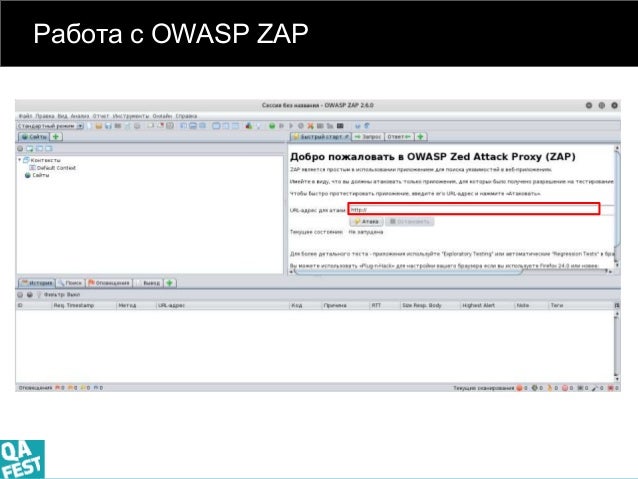Click the first Текущие сканирования status icon

pyautogui.click(x=520, y=388)
